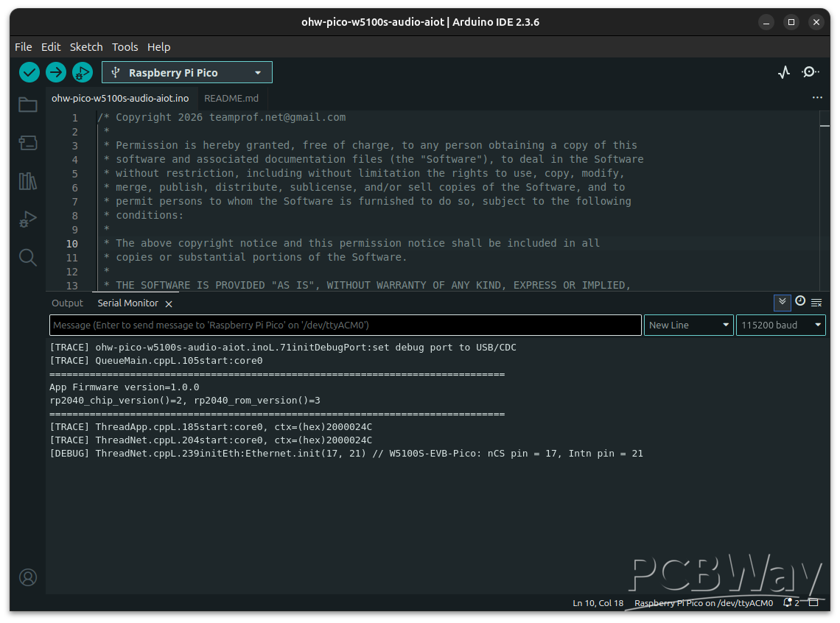Open the Library Manager books icon
This screenshot has height=623, width=840.
coord(28,181)
